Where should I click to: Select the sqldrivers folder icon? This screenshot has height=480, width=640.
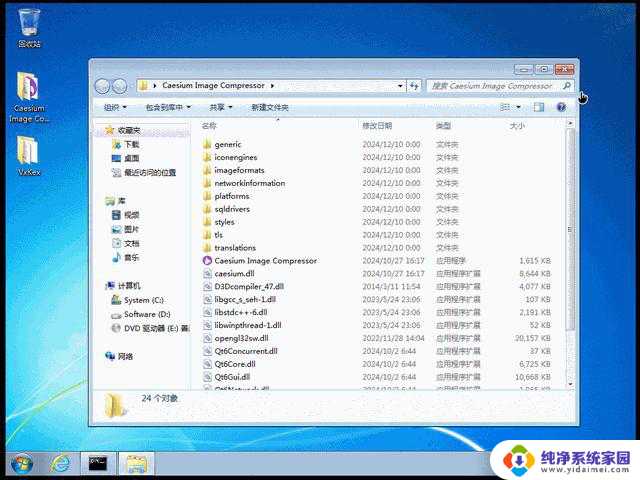(x=207, y=209)
